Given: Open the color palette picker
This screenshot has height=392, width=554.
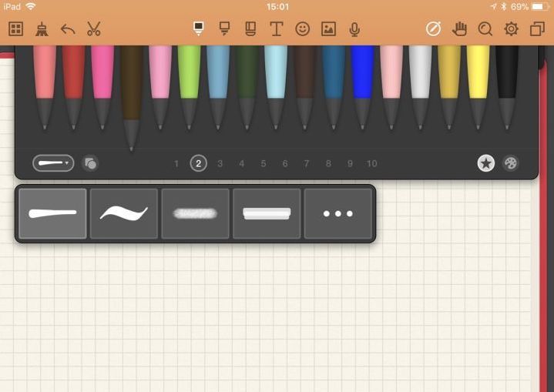Looking at the screenshot, I should click(x=511, y=163).
